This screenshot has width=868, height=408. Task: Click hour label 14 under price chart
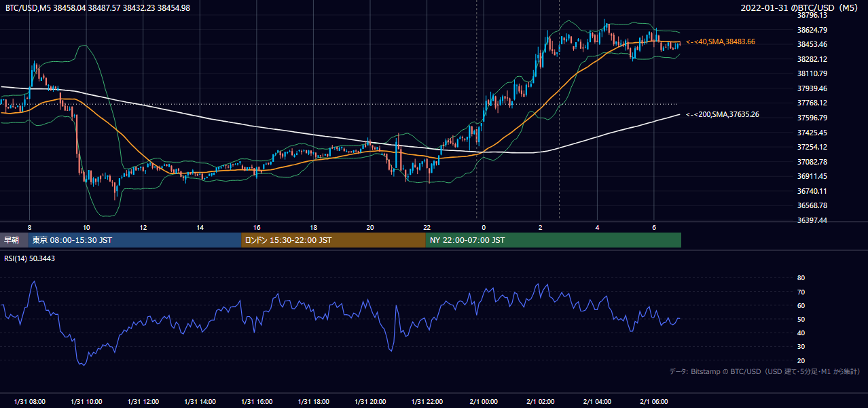(x=200, y=228)
